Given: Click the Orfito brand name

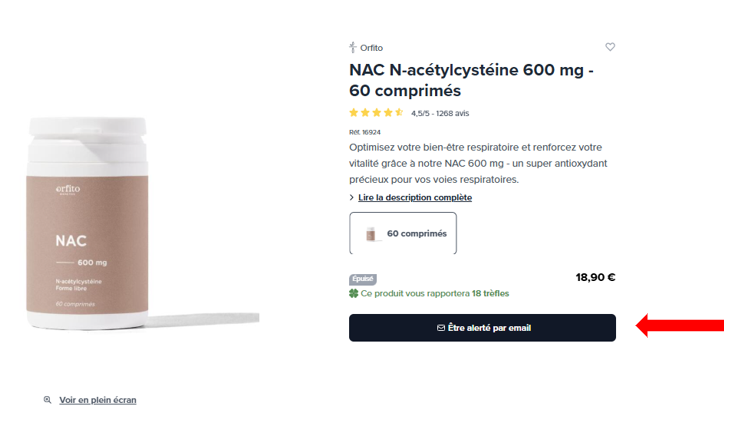Looking at the screenshot, I should pos(371,48).
